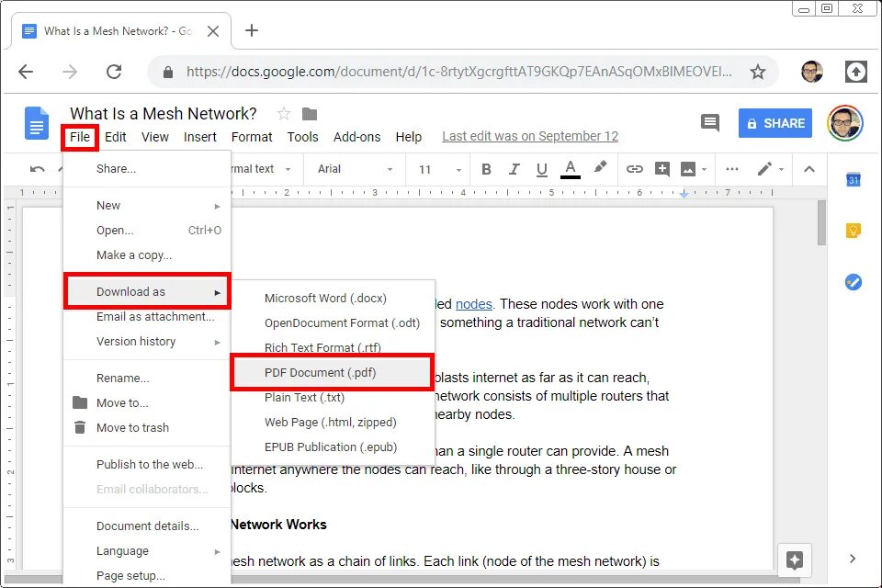
Task: Open the Tools menu
Action: pos(302,137)
